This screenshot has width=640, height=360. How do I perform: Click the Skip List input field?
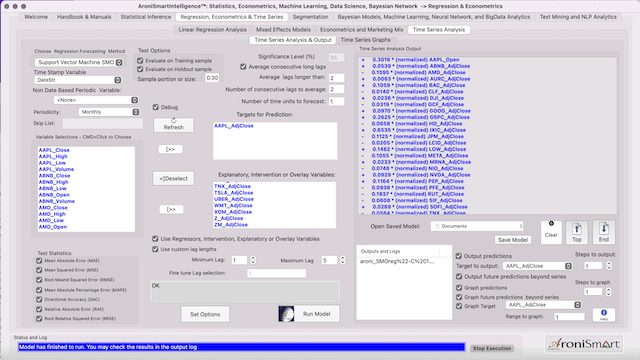tap(102, 123)
